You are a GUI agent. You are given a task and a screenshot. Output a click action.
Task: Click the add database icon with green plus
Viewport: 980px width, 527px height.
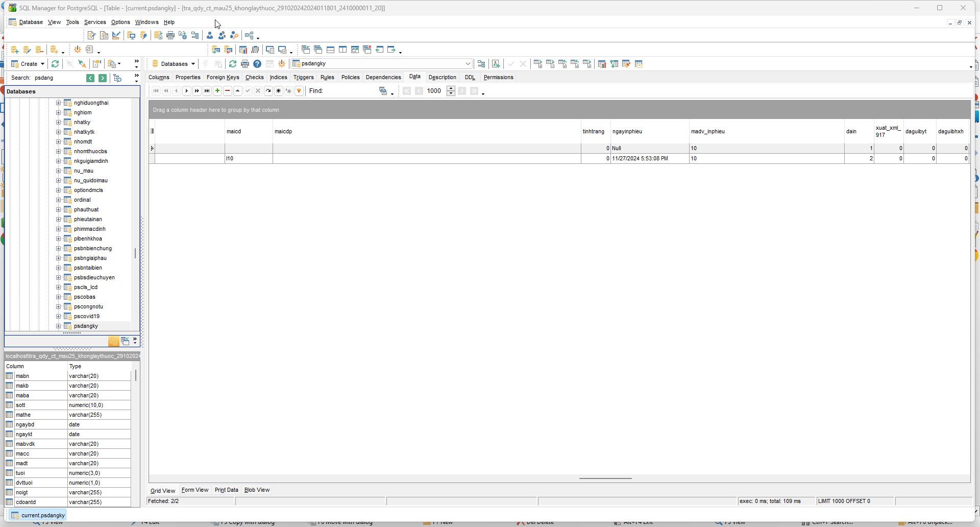[x=15, y=50]
